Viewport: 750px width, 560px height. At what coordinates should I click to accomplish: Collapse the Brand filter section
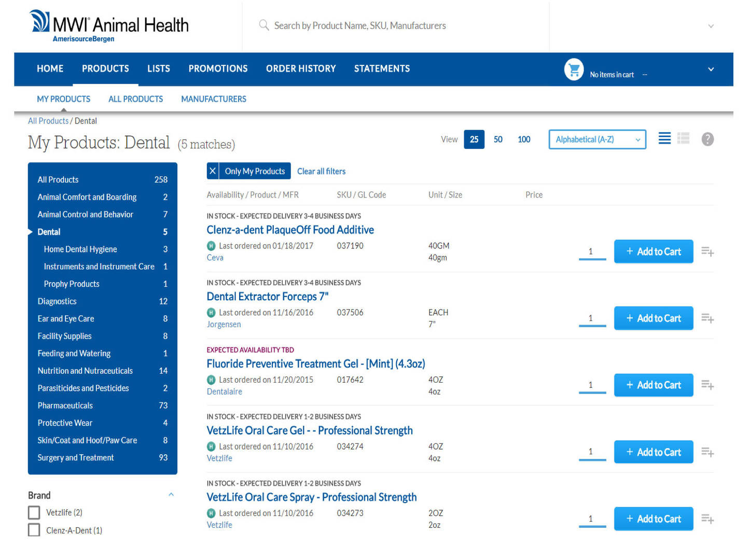[172, 495]
